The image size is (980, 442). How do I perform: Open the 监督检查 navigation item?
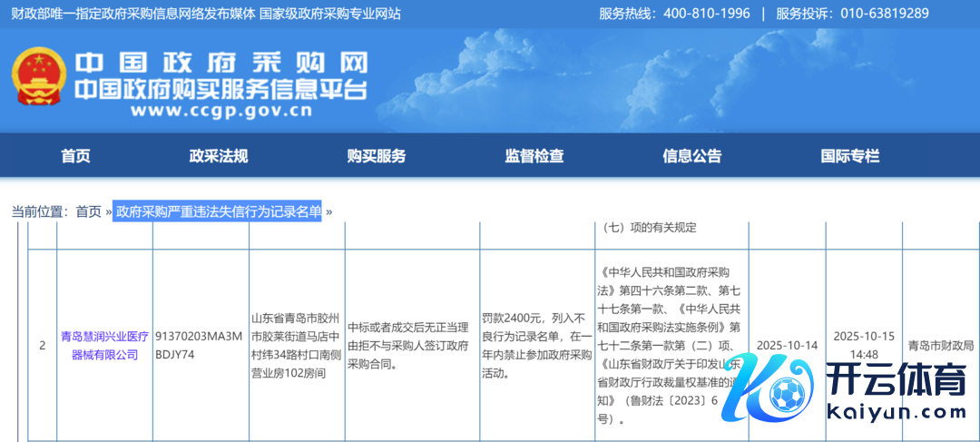click(x=534, y=156)
